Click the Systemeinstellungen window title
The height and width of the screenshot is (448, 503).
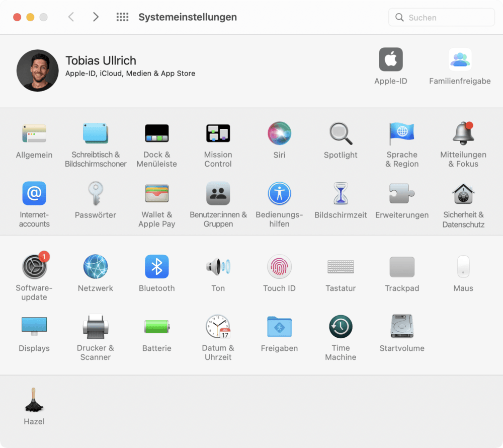click(x=188, y=17)
